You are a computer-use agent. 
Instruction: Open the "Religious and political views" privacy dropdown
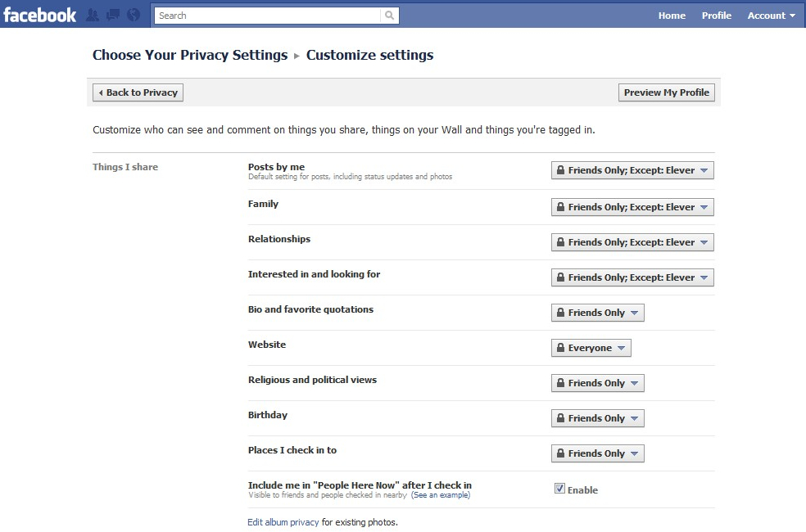(x=597, y=383)
